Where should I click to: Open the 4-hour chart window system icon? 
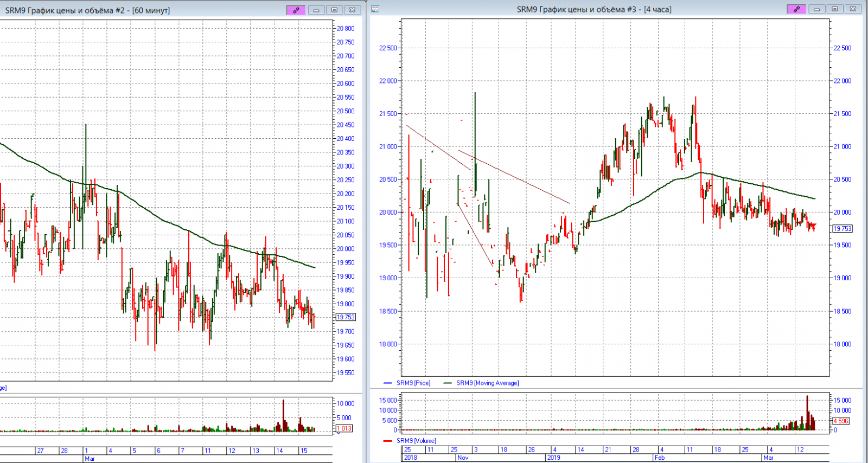tap(375, 9)
